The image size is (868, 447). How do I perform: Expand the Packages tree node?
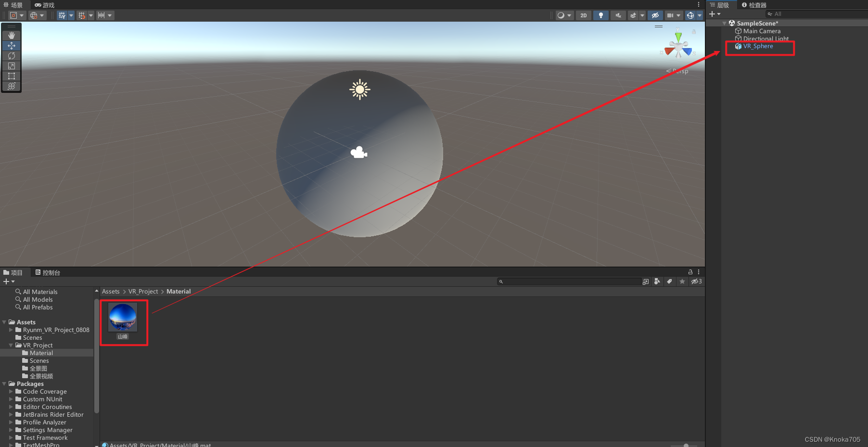(4, 383)
